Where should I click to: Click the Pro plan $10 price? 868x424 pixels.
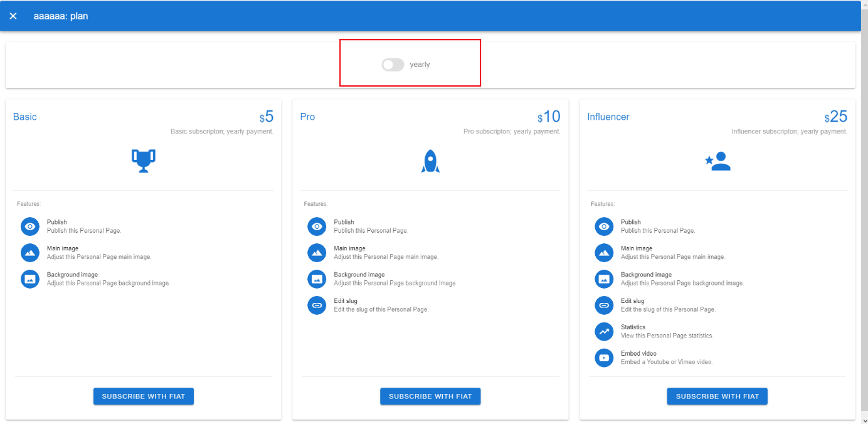point(549,117)
